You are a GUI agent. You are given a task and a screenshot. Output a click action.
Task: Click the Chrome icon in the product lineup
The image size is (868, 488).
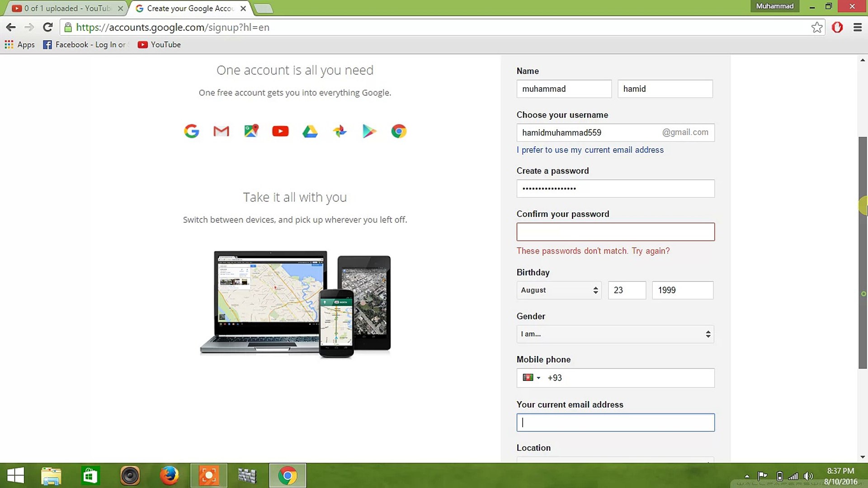(399, 131)
